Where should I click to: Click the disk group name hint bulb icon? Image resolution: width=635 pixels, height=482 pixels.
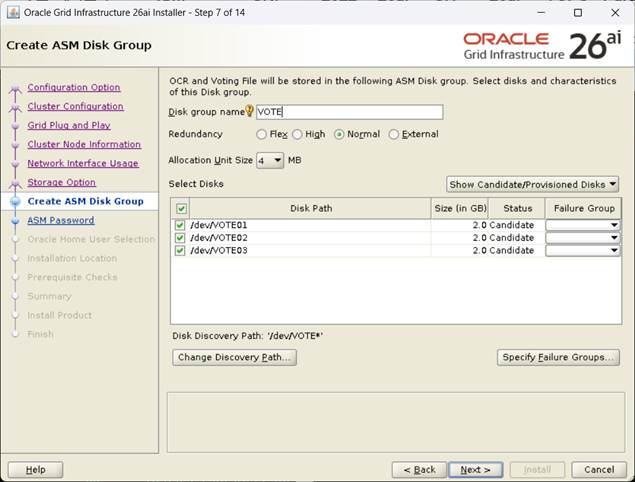[x=250, y=111]
